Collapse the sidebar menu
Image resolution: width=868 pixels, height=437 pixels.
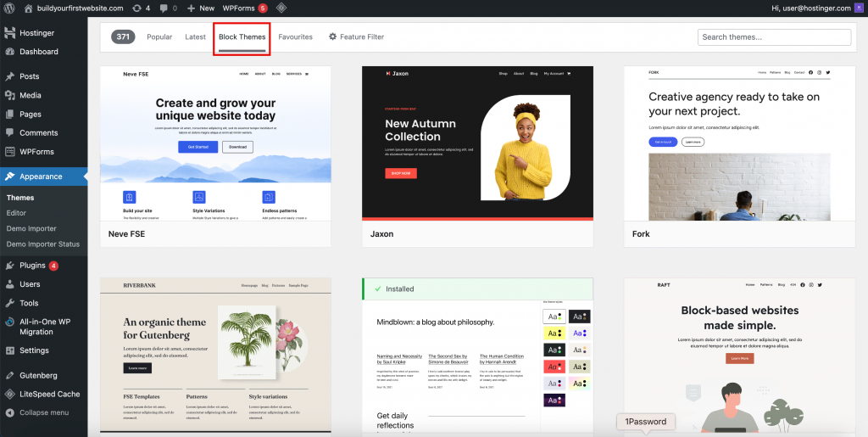pyautogui.click(x=43, y=412)
